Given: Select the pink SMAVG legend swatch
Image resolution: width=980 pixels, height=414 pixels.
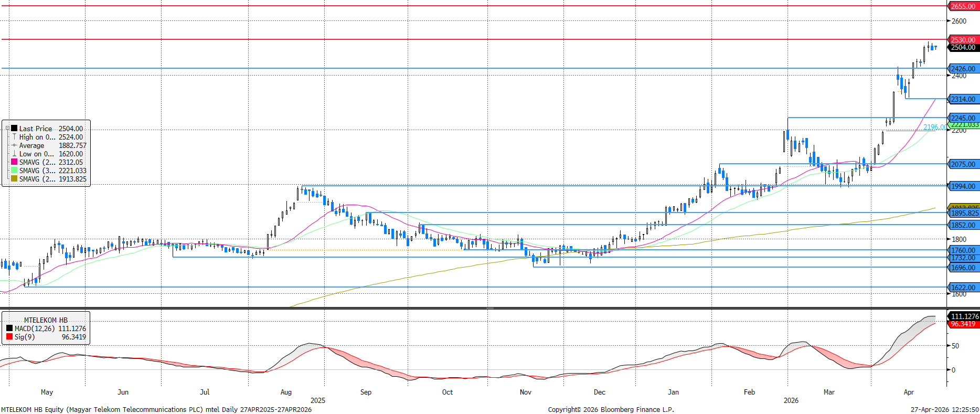Looking at the screenshot, I should click(x=14, y=162).
